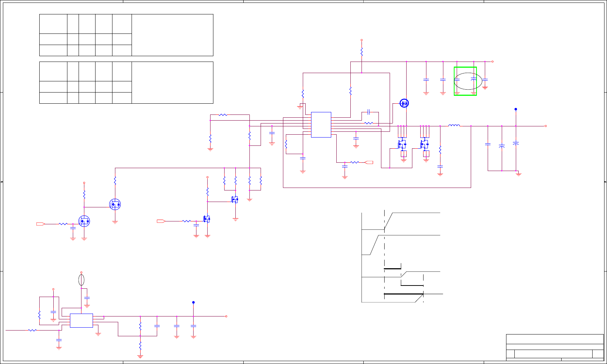Select the horizontal resistor beside the controller's off-page port
607x364 pixels.
[x=355, y=162]
